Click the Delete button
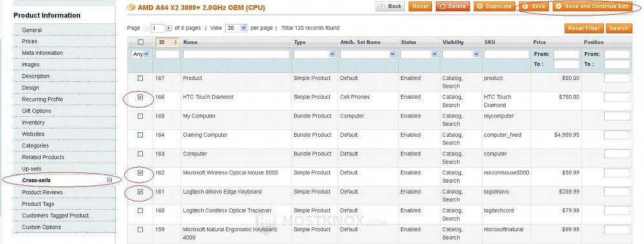The width and height of the screenshot is (644, 244). pyautogui.click(x=453, y=6)
